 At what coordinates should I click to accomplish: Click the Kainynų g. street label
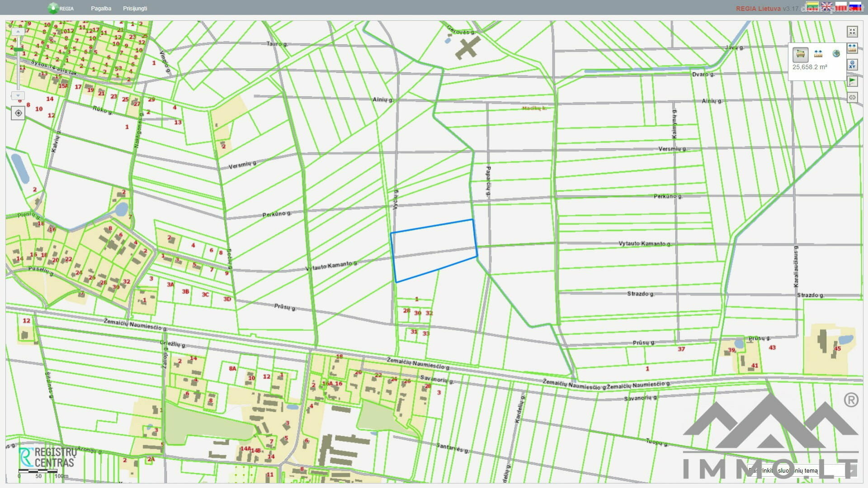(674, 124)
